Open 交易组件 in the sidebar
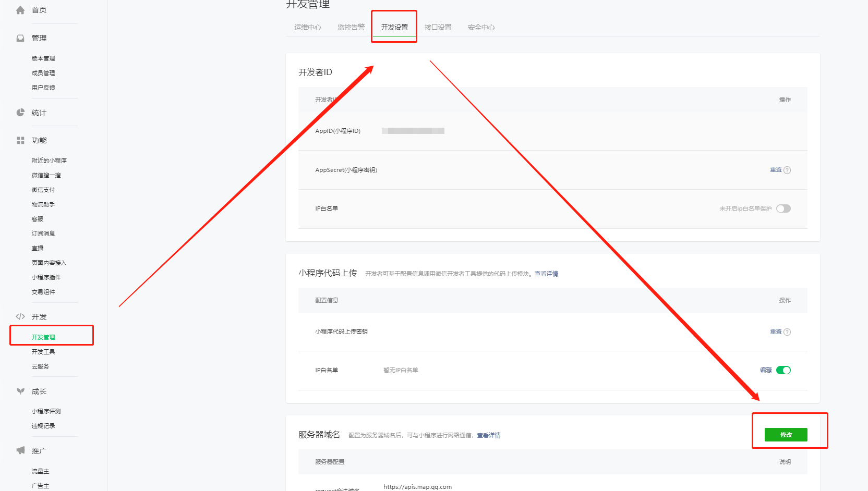 pos(43,292)
